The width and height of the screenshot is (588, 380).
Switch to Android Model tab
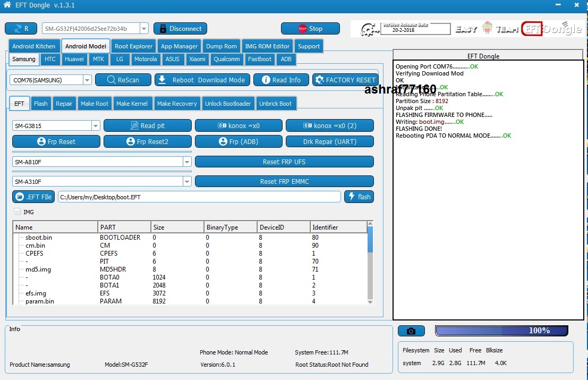[x=86, y=46]
